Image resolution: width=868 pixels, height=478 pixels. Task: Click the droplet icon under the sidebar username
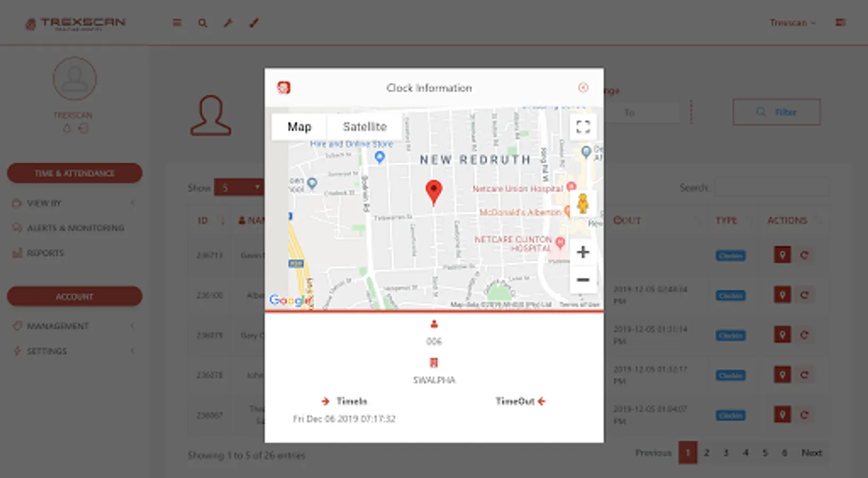coord(67,128)
